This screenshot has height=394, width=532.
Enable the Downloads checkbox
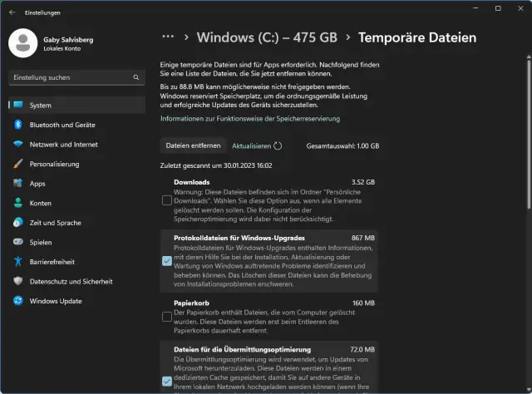[167, 200]
